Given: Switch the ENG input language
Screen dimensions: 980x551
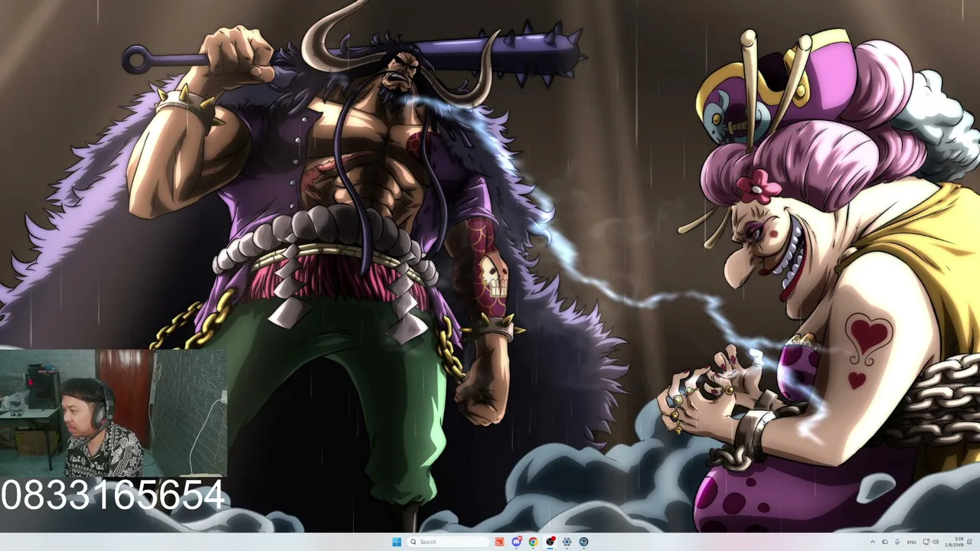Looking at the screenshot, I should click(912, 542).
